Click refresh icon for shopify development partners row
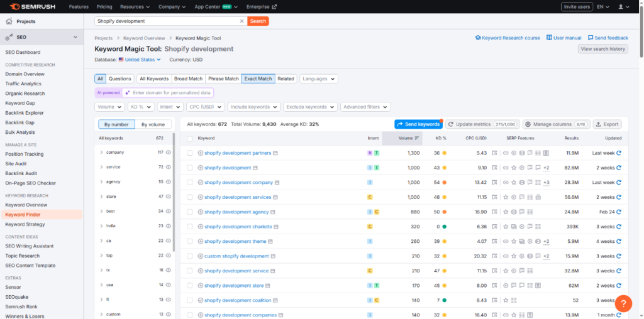This screenshot has width=644, height=319. tap(619, 153)
